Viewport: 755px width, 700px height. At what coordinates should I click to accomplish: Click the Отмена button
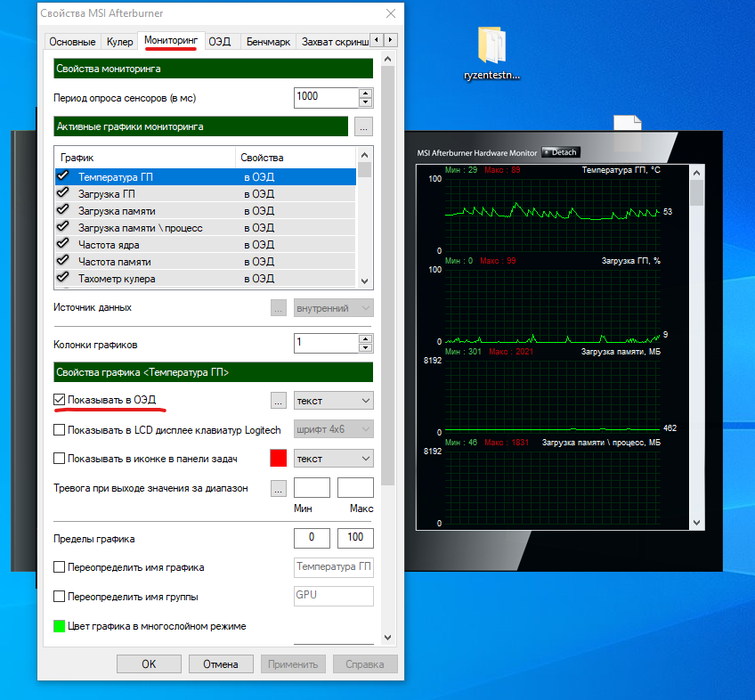pos(221,663)
